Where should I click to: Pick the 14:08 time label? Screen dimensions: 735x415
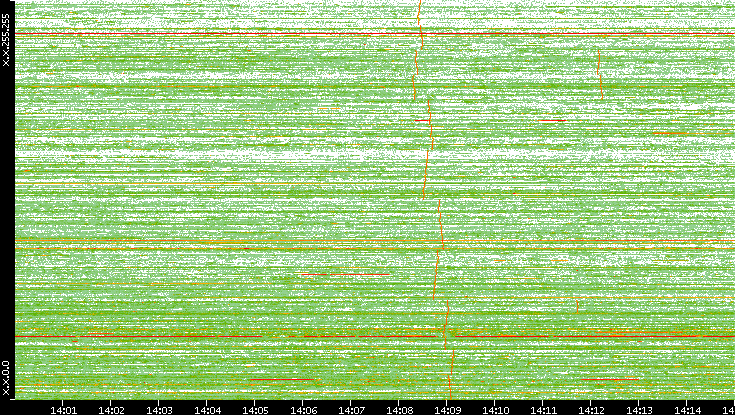click(399, 410)
